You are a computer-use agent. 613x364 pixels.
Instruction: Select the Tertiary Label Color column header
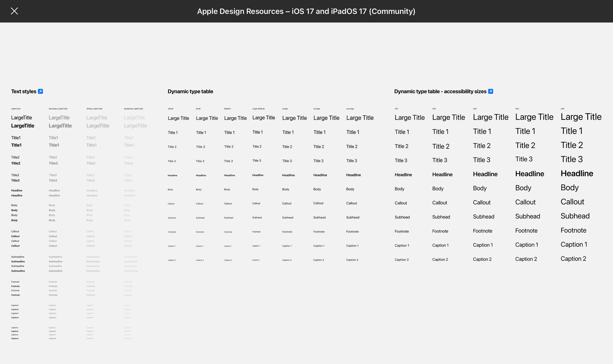click(x=94, y=109)
